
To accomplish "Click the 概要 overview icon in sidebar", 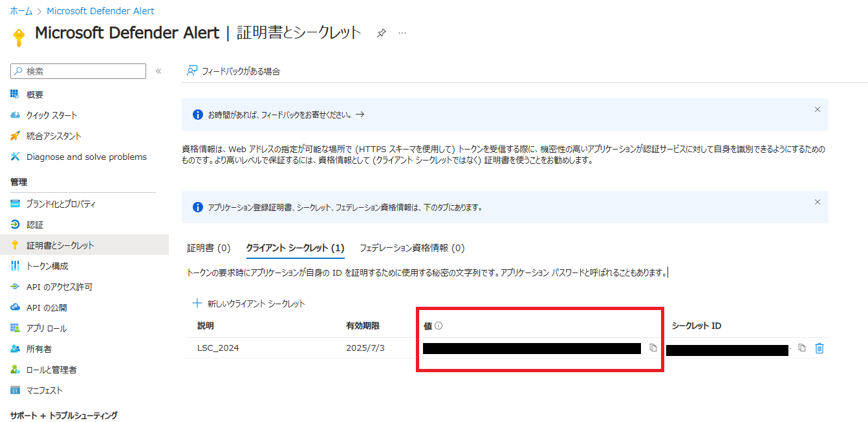I will 15,94.
